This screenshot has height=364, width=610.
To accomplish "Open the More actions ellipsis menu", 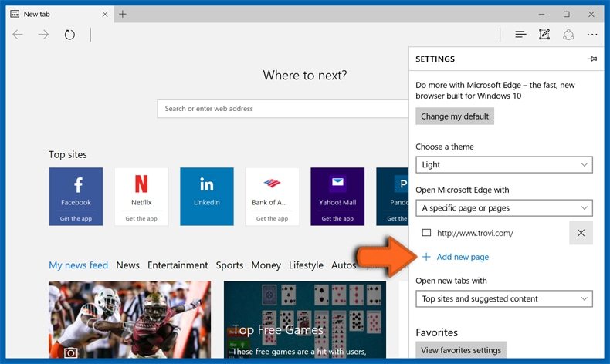I will (x=592, y=35).
